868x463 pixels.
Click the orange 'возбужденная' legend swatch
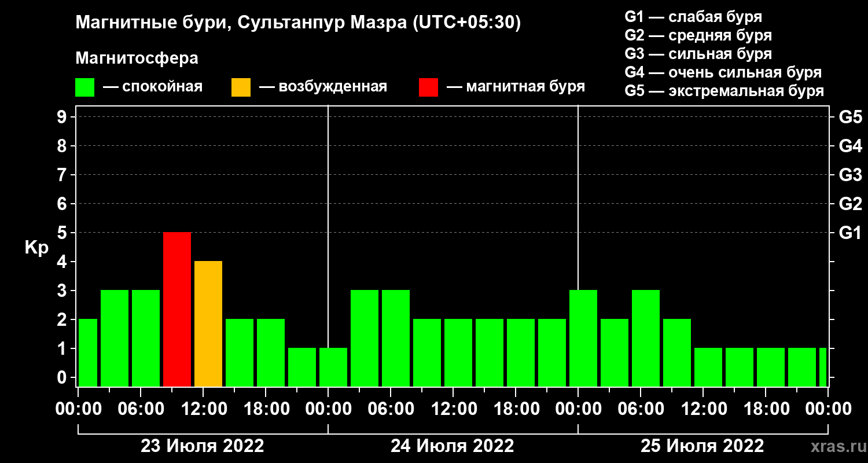(x=241, y=87)
